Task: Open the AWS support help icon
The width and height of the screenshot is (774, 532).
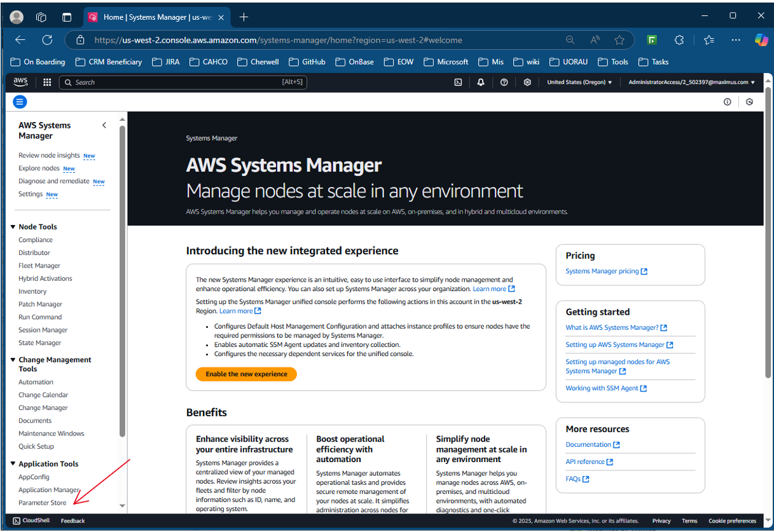Action: click(x=504, y=82)
